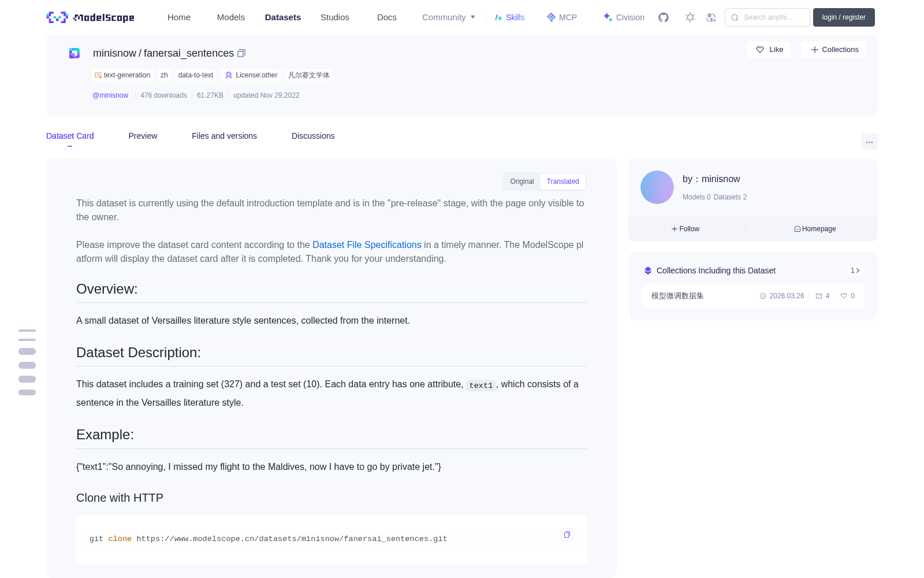The width and height of the screenshot is (924, 578).
Task: Open Docs section
Action: [387, 17]
